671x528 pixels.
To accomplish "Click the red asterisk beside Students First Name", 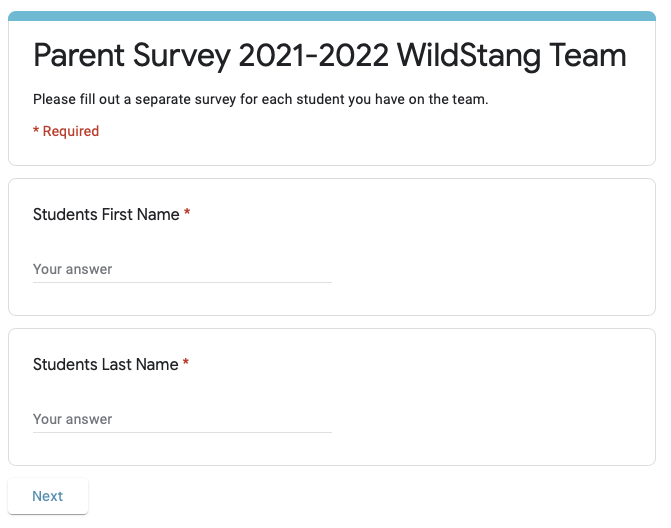I will pos(187,214).
